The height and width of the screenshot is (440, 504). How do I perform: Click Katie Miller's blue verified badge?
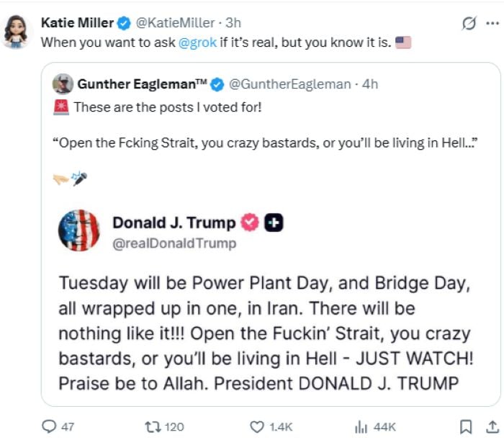124,23
